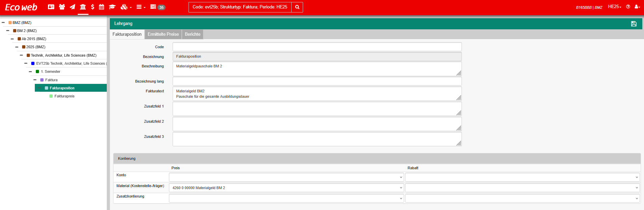Open the dollar sign finance icon
Viewport: 644px width, 210px height.
[93, 7]
